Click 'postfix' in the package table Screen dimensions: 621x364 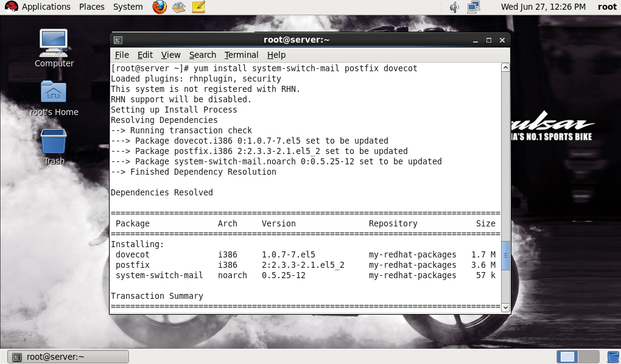point(133,265)
